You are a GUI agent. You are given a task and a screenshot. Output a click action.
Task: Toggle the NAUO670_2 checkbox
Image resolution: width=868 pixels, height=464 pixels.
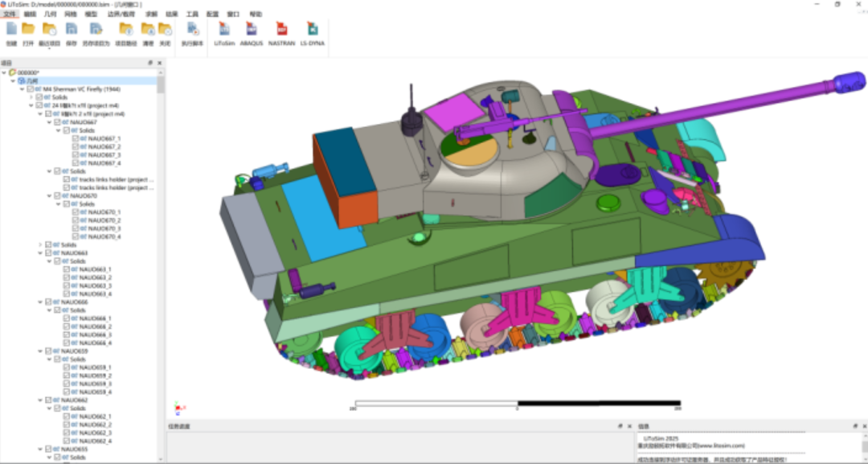coord(76,220)
